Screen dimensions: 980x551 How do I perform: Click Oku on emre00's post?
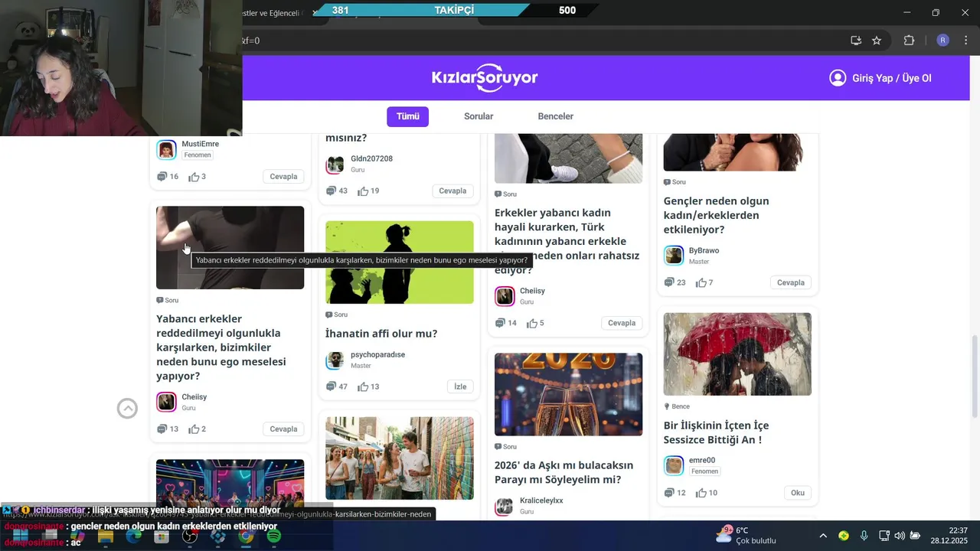[x=798, y=493]
